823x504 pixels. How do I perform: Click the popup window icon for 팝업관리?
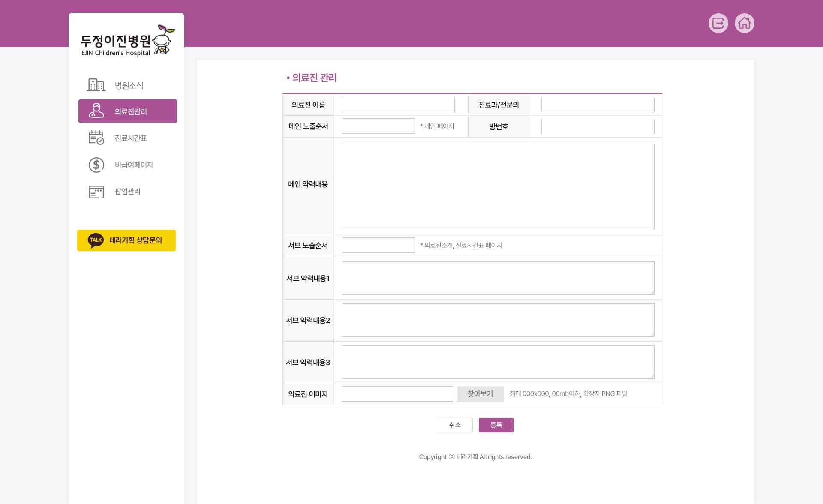click(96, 192)
